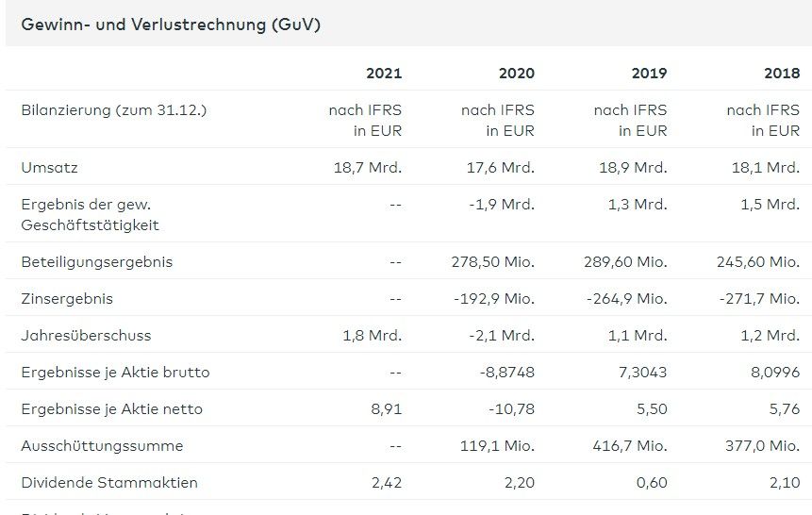Select the 2020 column header
Viewport: 812px width, 515px height.
[x=516, y=74]
